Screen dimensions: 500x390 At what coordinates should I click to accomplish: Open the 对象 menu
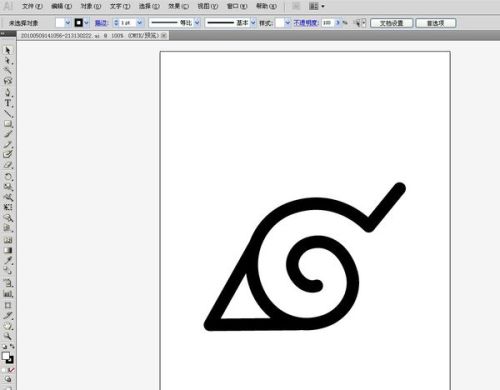coord(91,6)
